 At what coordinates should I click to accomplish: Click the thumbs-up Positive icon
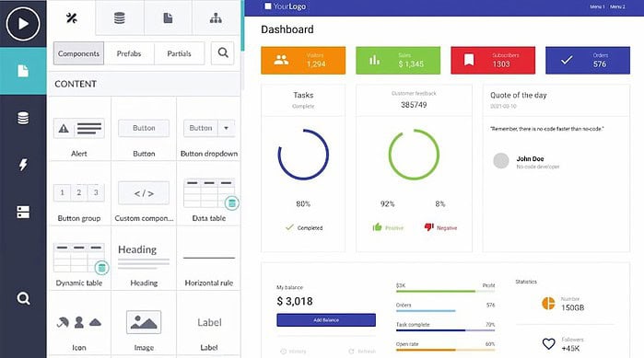pyautogui.click(x=377, y=226)
